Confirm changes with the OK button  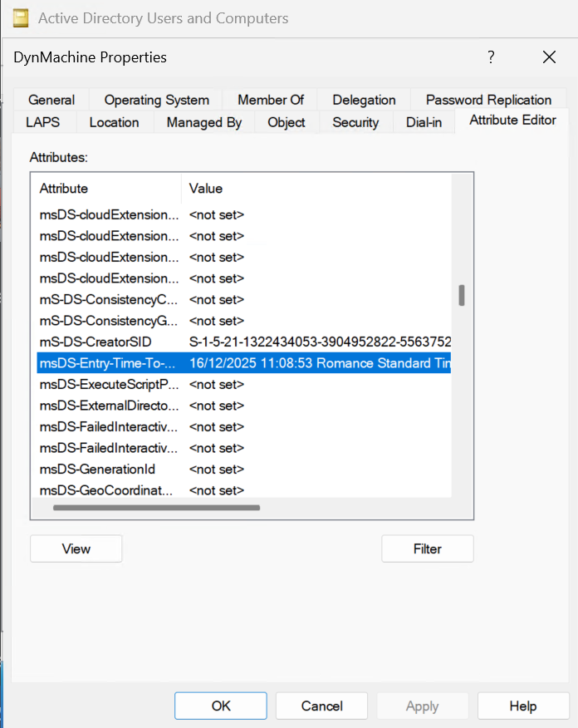click(x=220, y=706)
